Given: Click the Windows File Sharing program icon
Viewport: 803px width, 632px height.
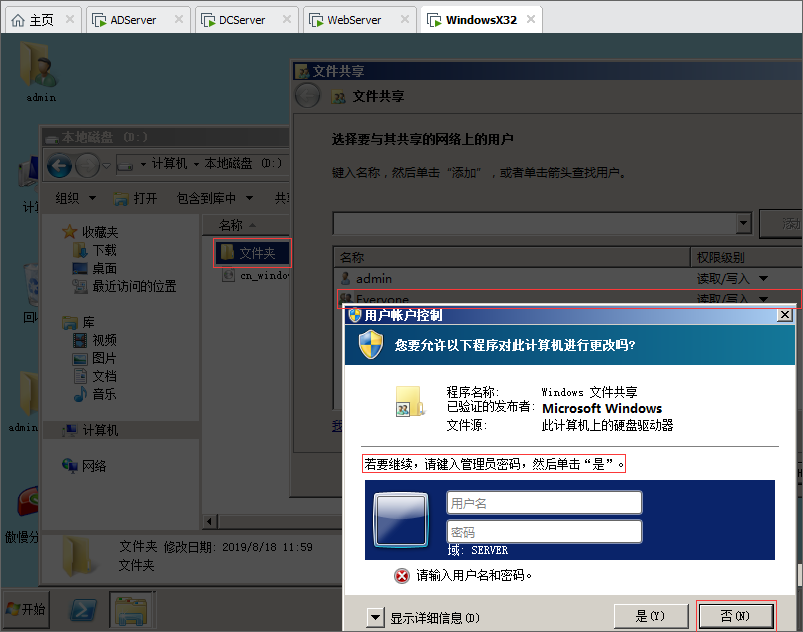Looking at the screenshot, I should [x=410, y=401].
